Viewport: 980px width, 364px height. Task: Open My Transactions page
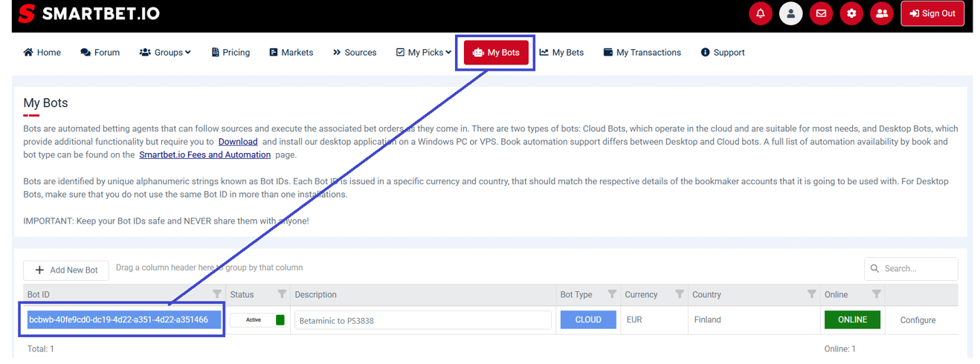pyautogui.click(x=642, y=53)
